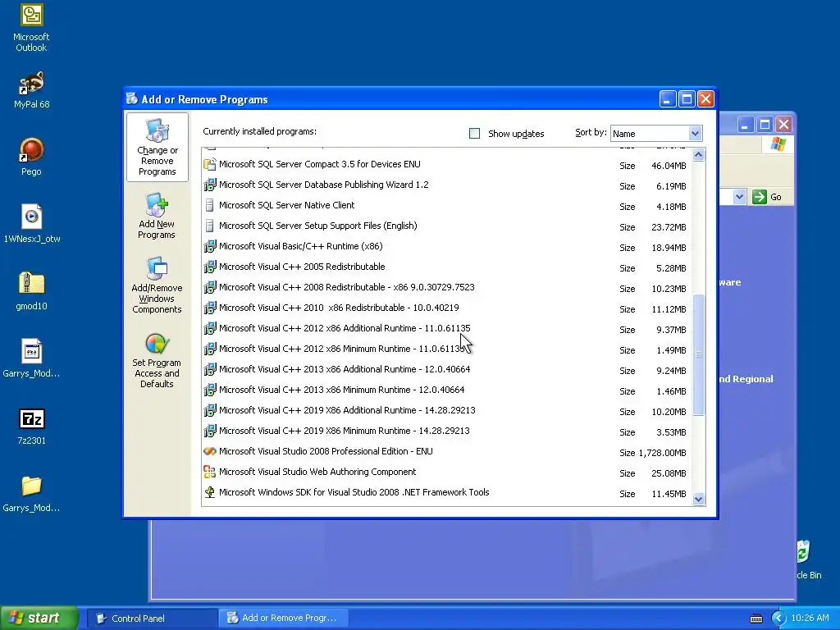Open Change or Remove Programs panel

pos(157,148)
